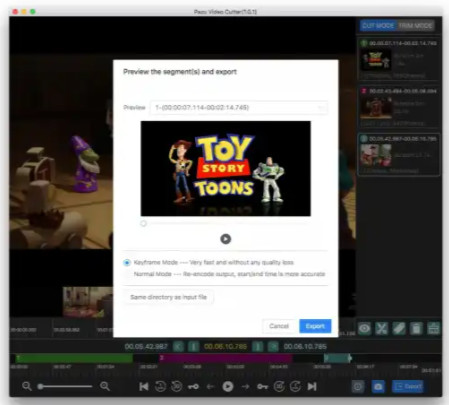Click the trash delete segment icon

(416, 329)
